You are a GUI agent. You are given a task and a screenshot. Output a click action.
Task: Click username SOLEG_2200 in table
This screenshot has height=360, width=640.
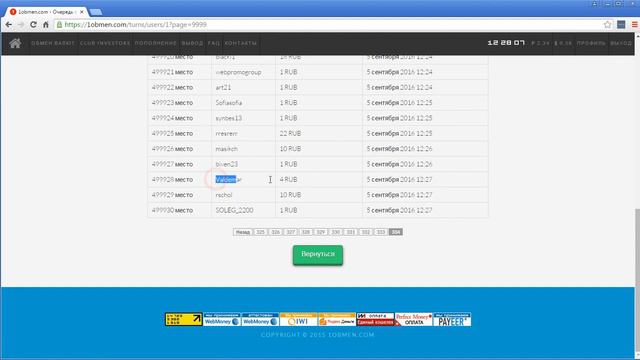click(x=234, y=210)
